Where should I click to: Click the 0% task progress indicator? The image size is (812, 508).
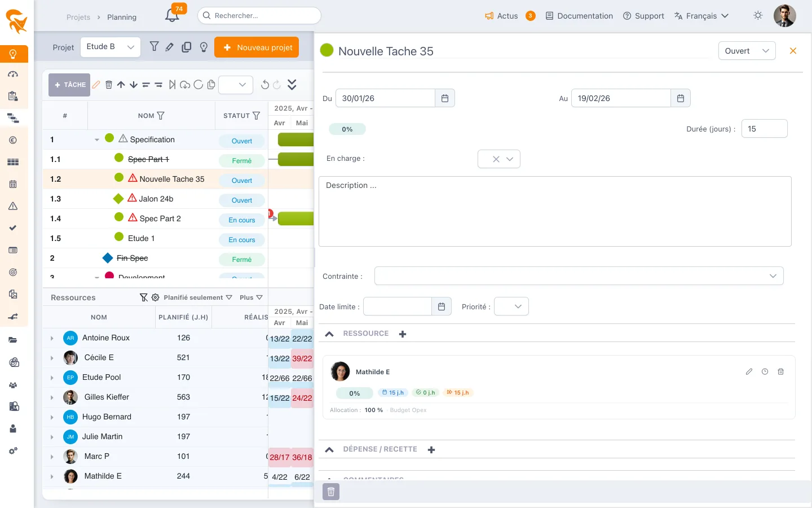347,129
